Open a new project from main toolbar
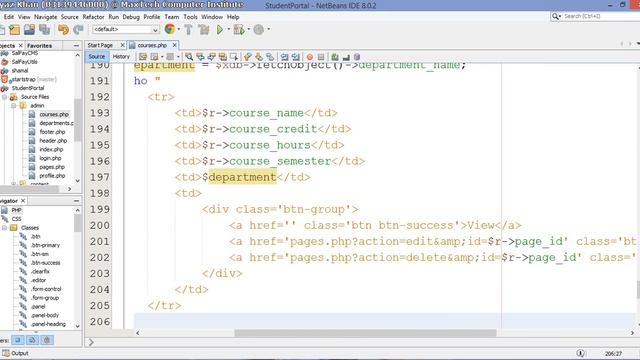Screen dimensions: 640x360 (15, 29)
